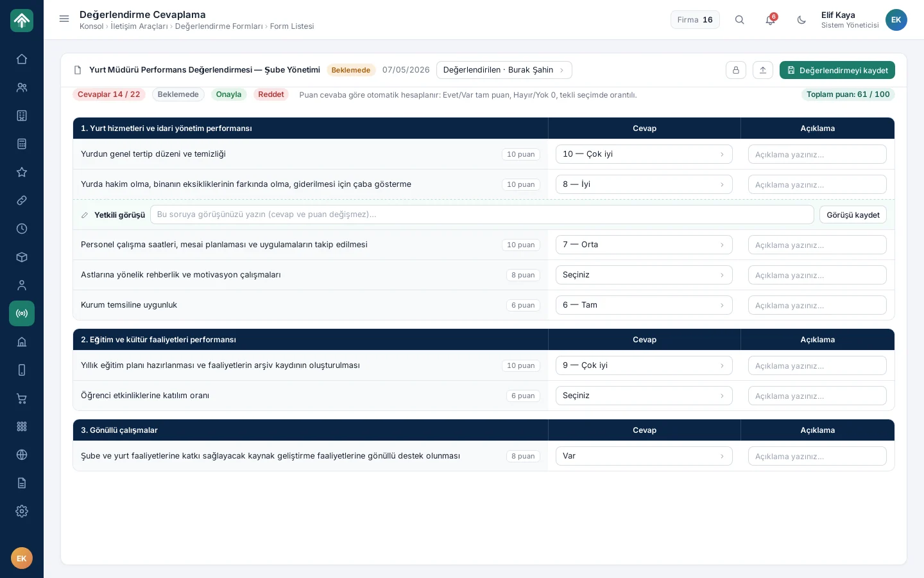Image resolution: width=924 pixels, height=578 pixels.
Task: Open the notifications bell
Action: (x=771, y=20)
